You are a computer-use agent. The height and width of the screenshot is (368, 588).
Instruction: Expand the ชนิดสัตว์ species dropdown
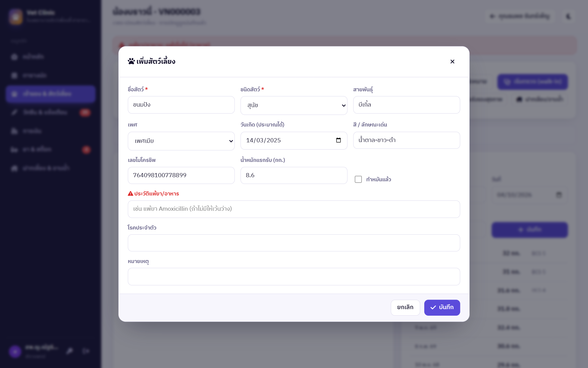(x=294, y=105)
